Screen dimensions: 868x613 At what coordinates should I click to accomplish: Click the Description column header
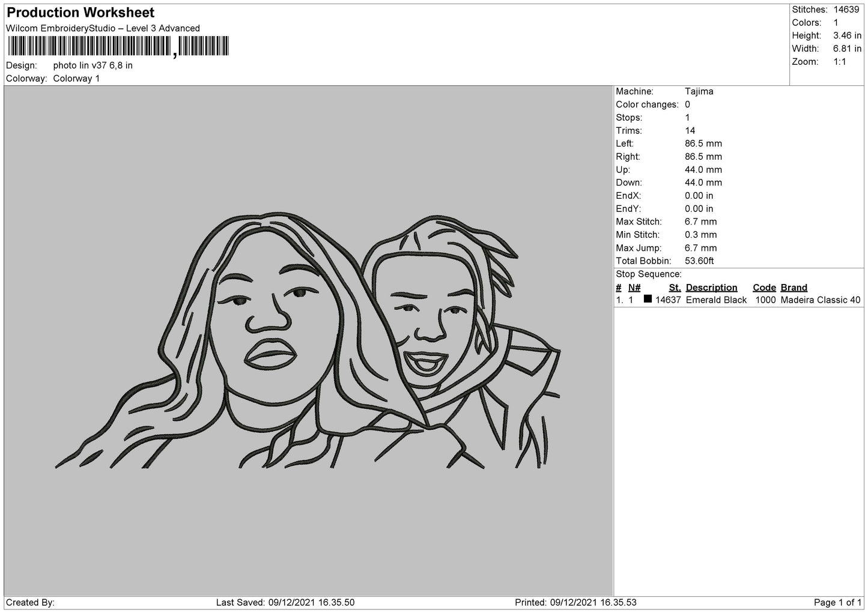pos(711,288)
